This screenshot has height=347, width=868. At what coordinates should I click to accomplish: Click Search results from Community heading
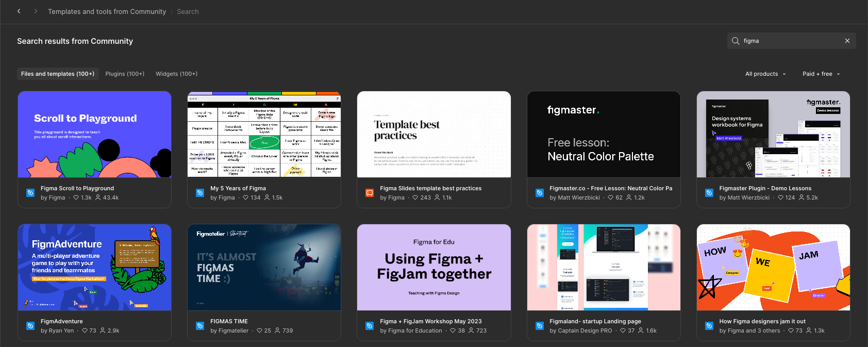pos(75,41)
